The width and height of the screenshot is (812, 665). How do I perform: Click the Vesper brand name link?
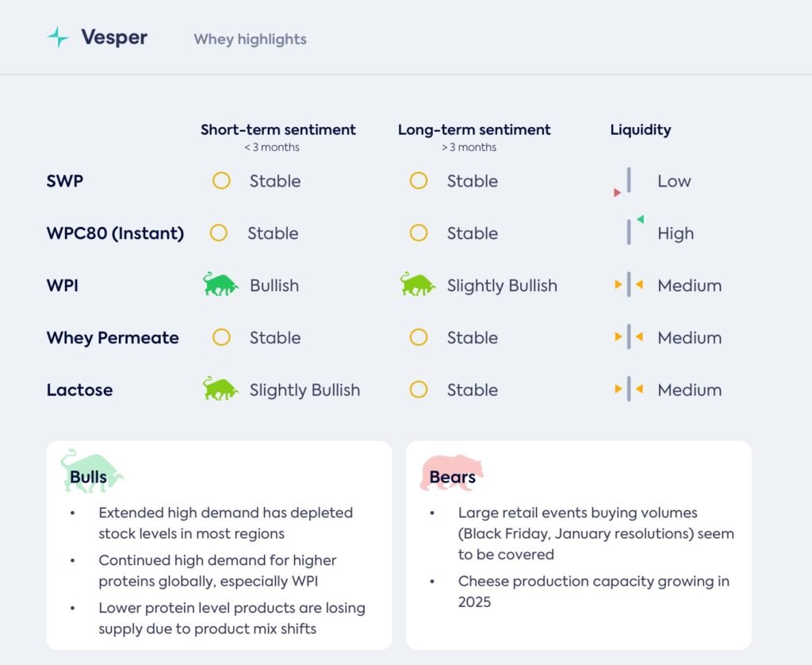pyautogui.click(x=114, y=37)
